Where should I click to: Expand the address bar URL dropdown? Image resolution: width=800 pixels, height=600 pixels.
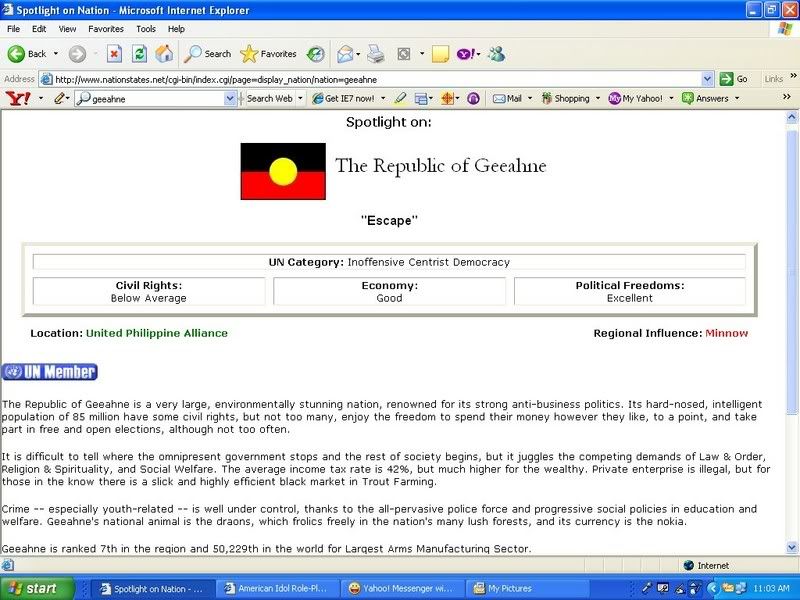(708, 79)
